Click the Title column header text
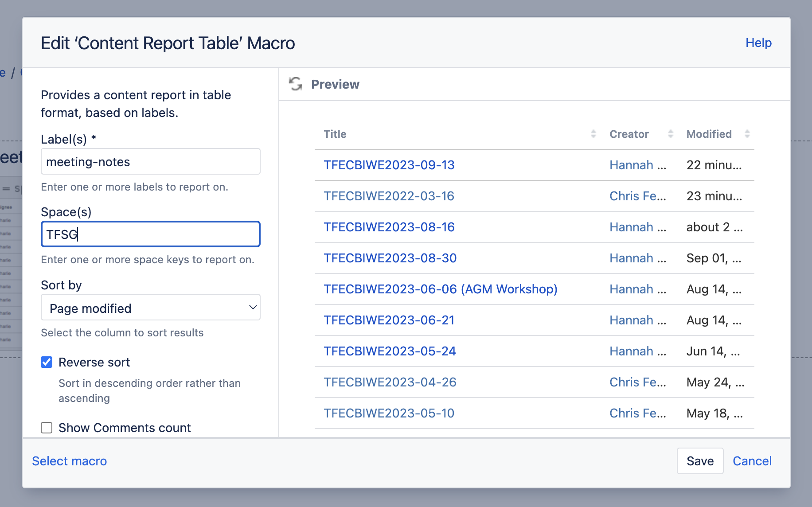Image resolution: width=812 pixels, height=507 pixels. click(335, 134)
